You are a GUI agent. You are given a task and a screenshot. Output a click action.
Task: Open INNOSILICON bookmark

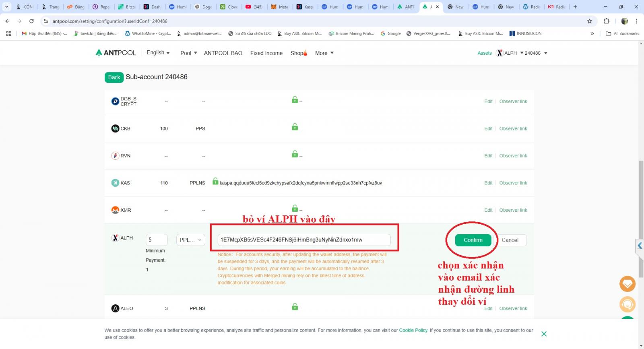[525, 33]
